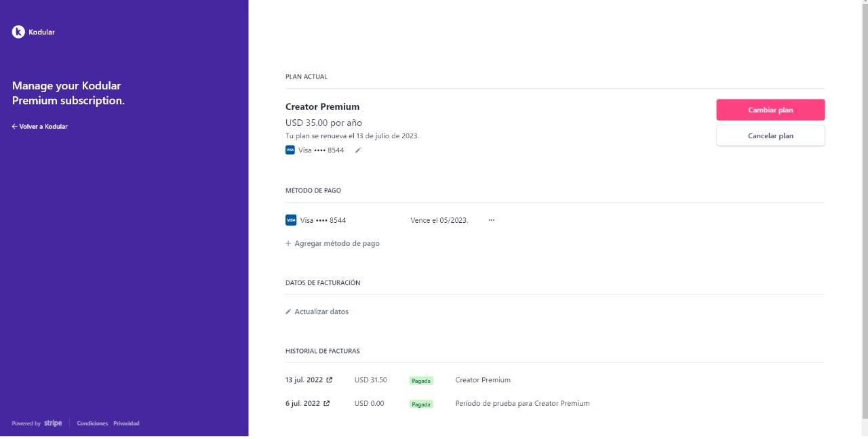The width and height of the screenshot is (868, 439).
Task: Click the Creator Premium plan title
Action: [x=323, y=106]
